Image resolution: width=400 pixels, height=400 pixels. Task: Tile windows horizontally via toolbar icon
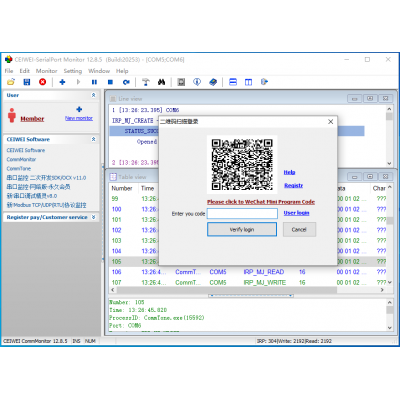tap(233, 82)
